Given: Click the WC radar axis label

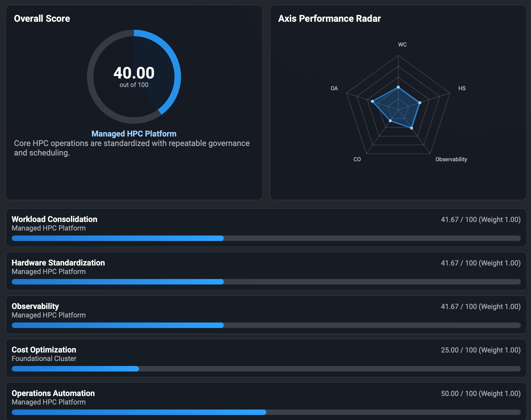Looking at the screenshot, I should coord(402,44).
